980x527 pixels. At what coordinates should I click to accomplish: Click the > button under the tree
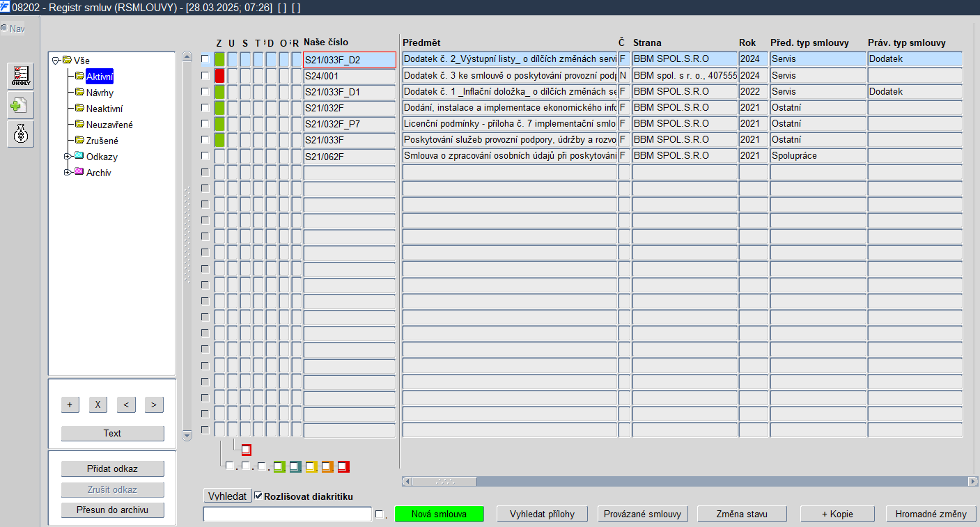154,404
